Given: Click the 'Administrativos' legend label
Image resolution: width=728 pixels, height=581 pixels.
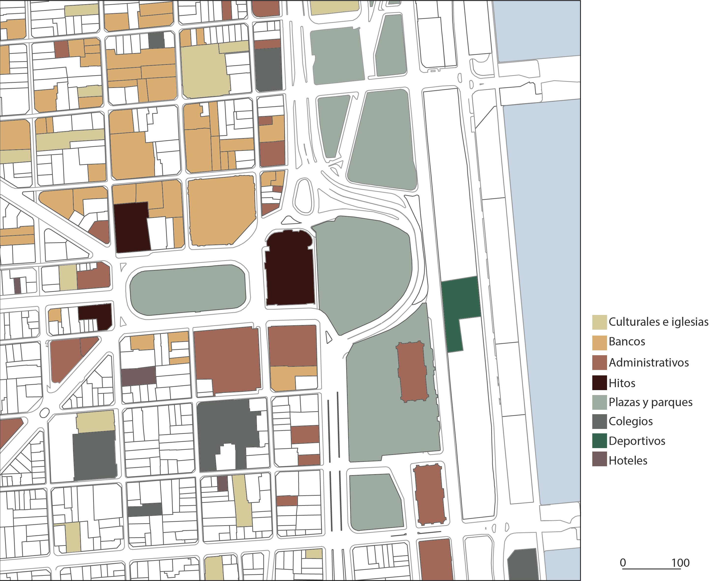Looking at the screenshot, I should click(649, 363).
